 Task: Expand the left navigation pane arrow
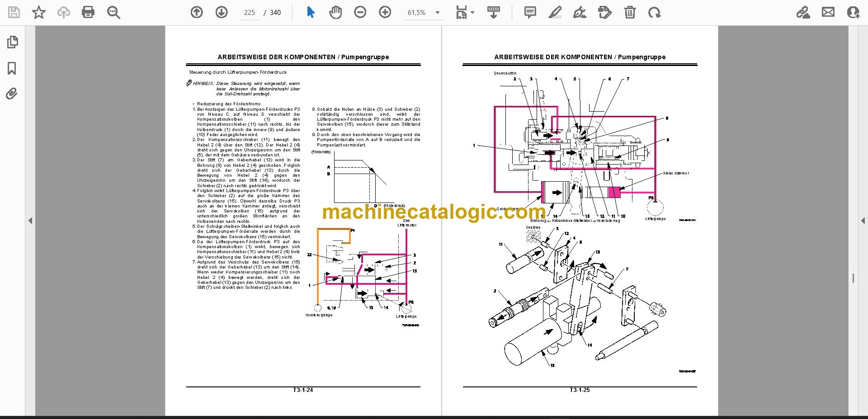pyautogui.click(x=30, y=221)
